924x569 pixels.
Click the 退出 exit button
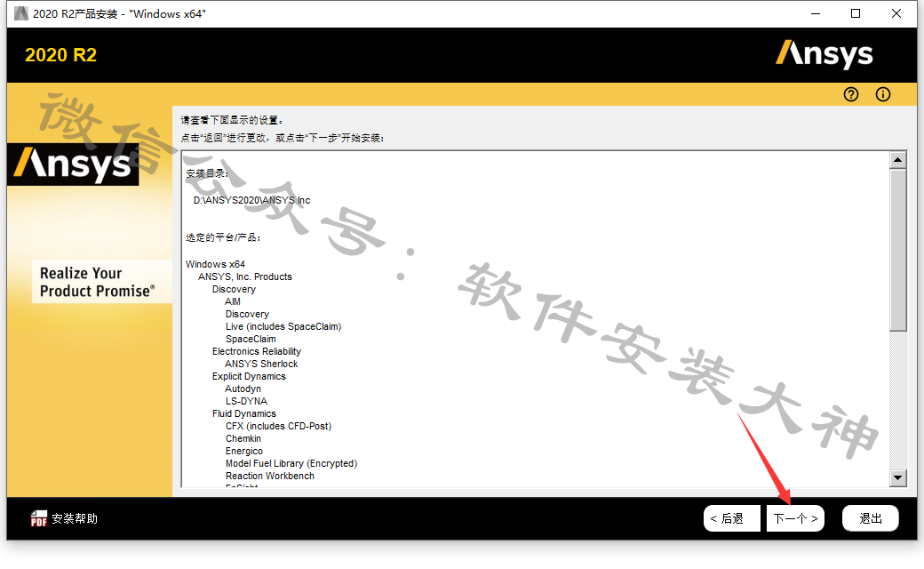[x=871, y=518]
